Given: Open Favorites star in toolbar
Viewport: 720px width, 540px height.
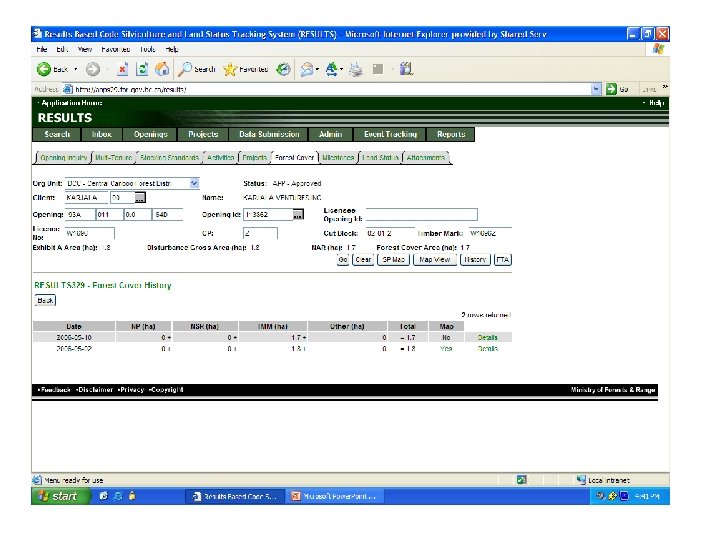Looking at the screenshot, I should pyautogui.click(x=230, y=69).
